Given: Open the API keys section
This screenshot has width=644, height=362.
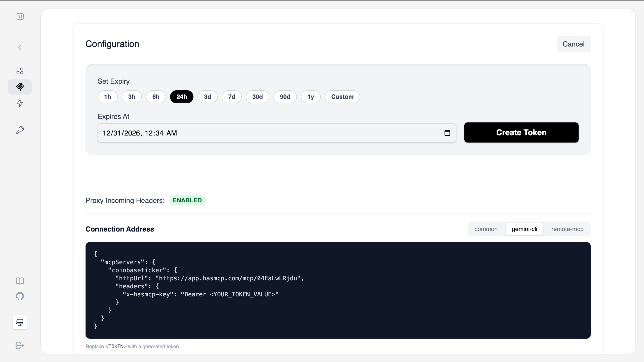Looking at the screenshot, I should 20,130.
